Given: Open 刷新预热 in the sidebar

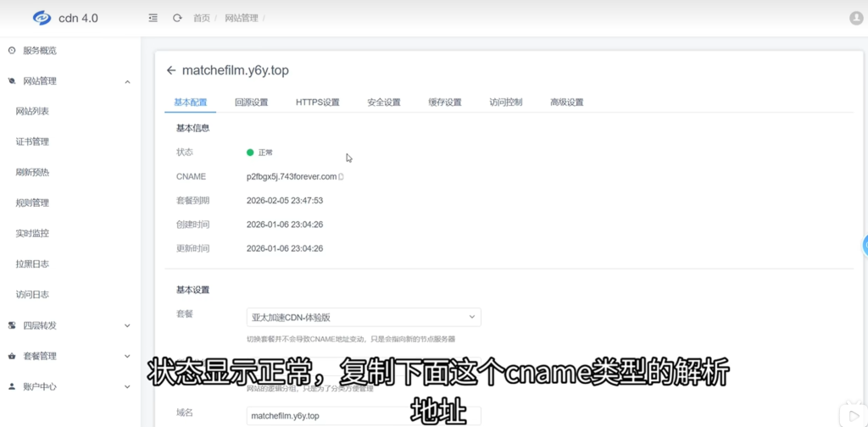Looking at the screenshot, I should [x=33, y=173].
